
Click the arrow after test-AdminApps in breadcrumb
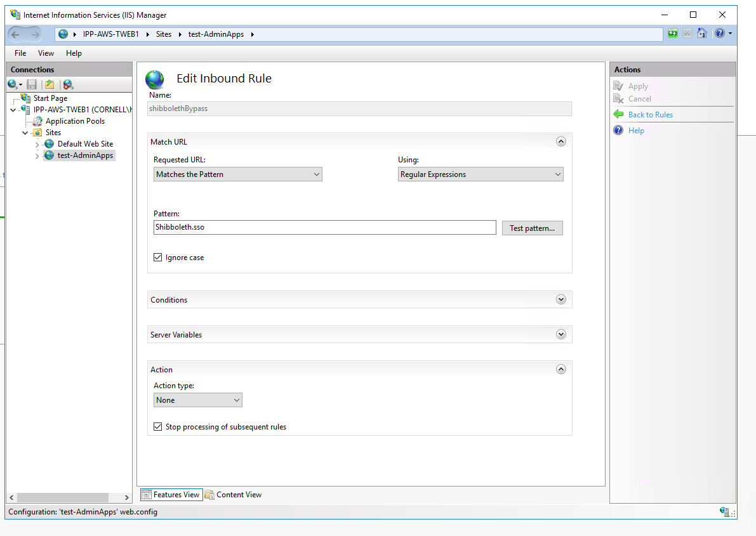(x=252, y=34)
